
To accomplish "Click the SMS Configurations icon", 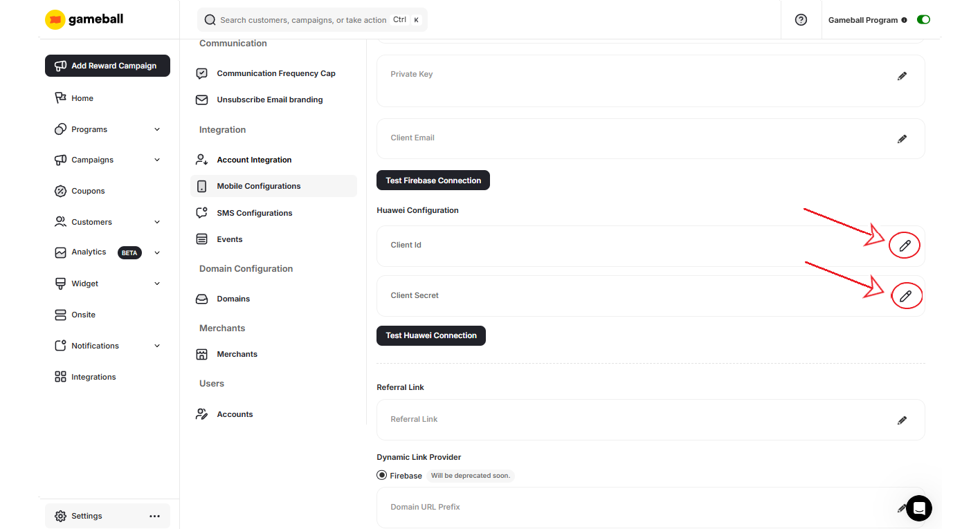I will coord(201,212).
